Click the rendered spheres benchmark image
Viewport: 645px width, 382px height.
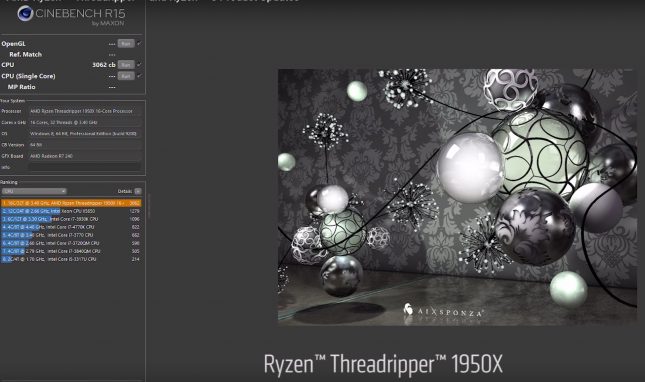[457, 197]
